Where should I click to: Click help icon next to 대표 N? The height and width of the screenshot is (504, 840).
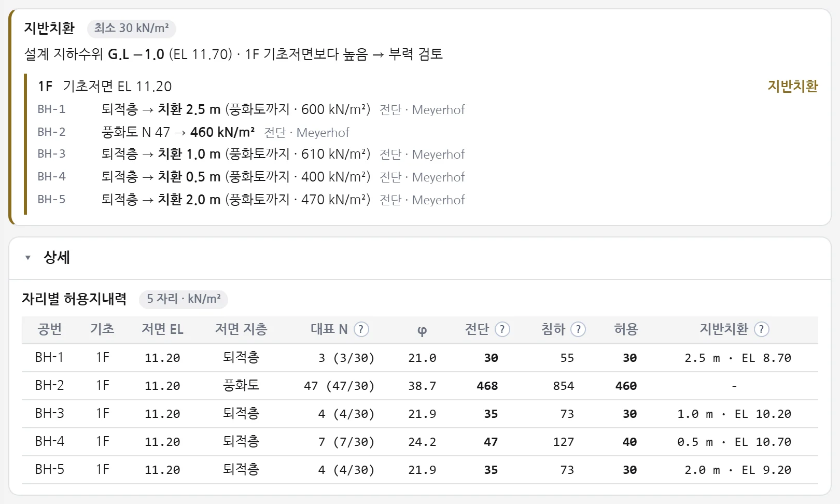click(x=361, y=329)
